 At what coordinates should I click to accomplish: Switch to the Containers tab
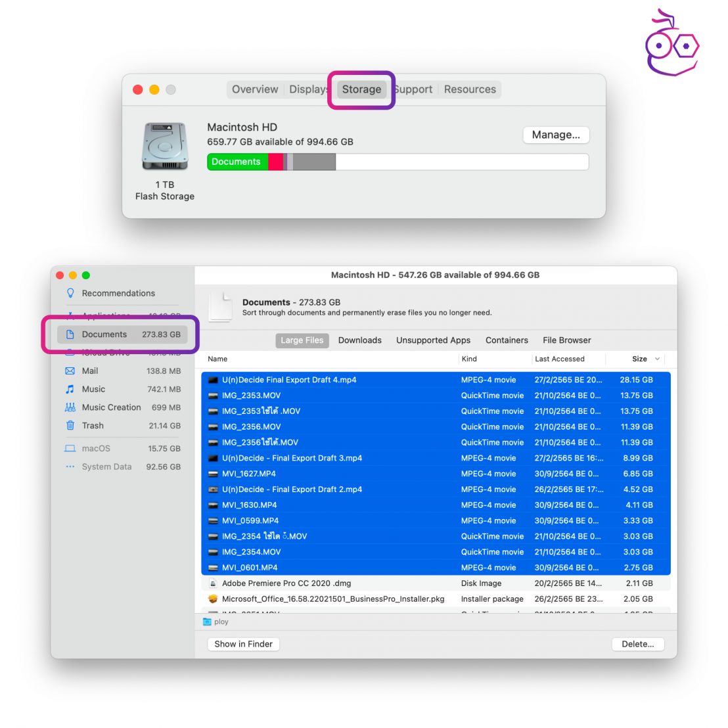click(x=507, y=340)
